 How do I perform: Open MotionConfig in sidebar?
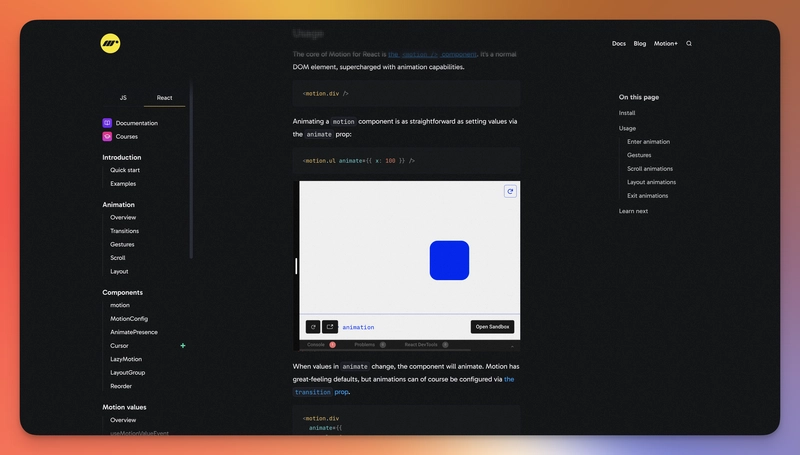tap(129, 319)
